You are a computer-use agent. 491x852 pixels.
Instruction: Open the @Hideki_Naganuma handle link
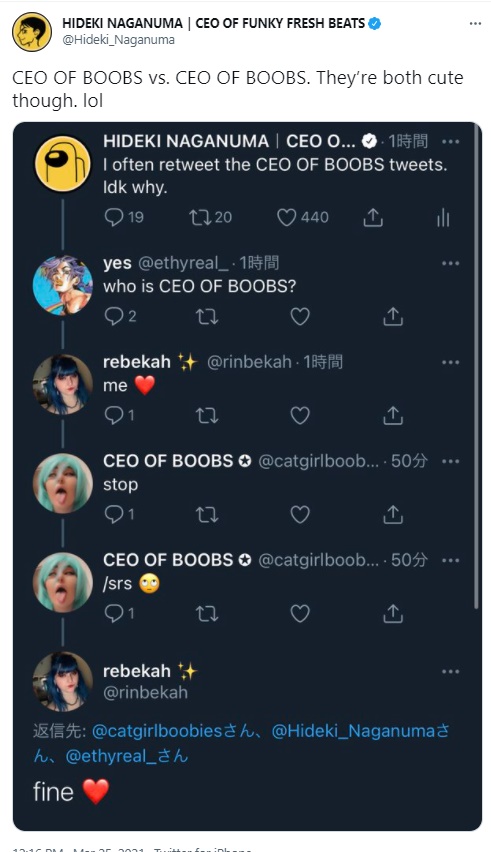[118, 40]
